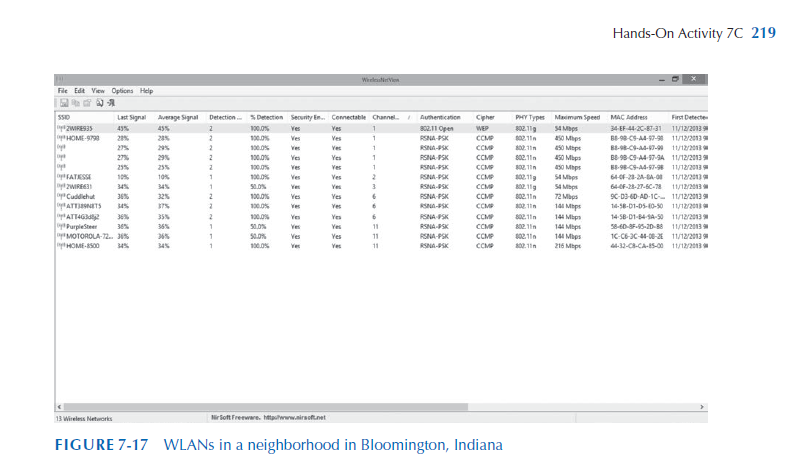Select the 2WIRE935 network row
This screenshot has width=802, height=472.
point(382,128)
